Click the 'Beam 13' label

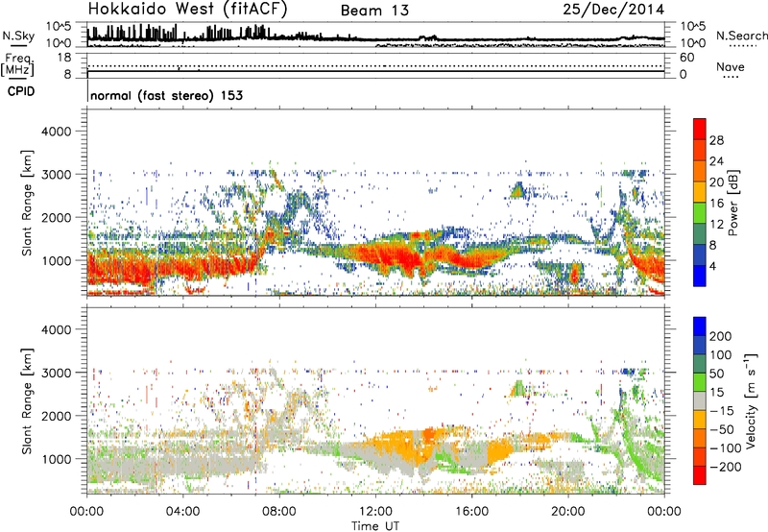(374, 11)
